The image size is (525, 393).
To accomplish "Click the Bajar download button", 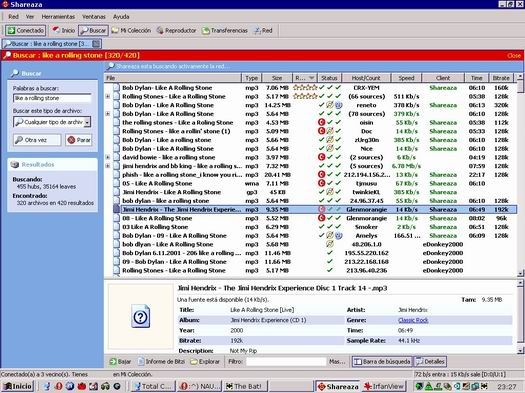I will 120,362.
